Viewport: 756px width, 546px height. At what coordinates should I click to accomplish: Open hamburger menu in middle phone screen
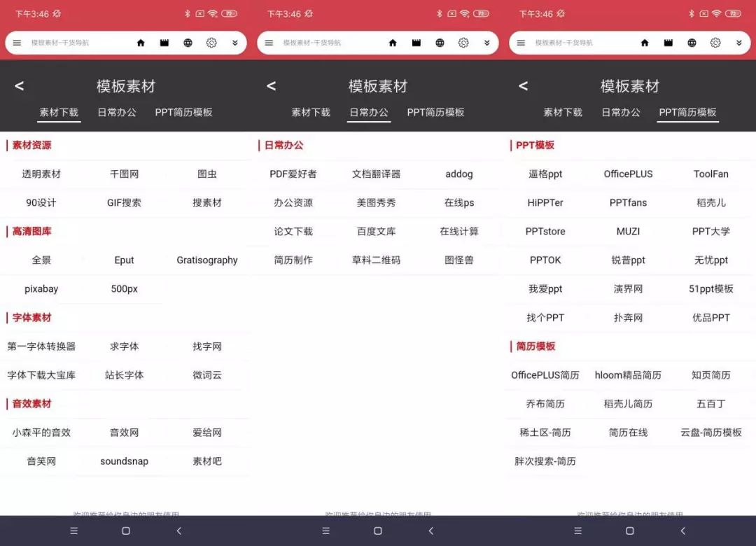[x=269, y=43]
